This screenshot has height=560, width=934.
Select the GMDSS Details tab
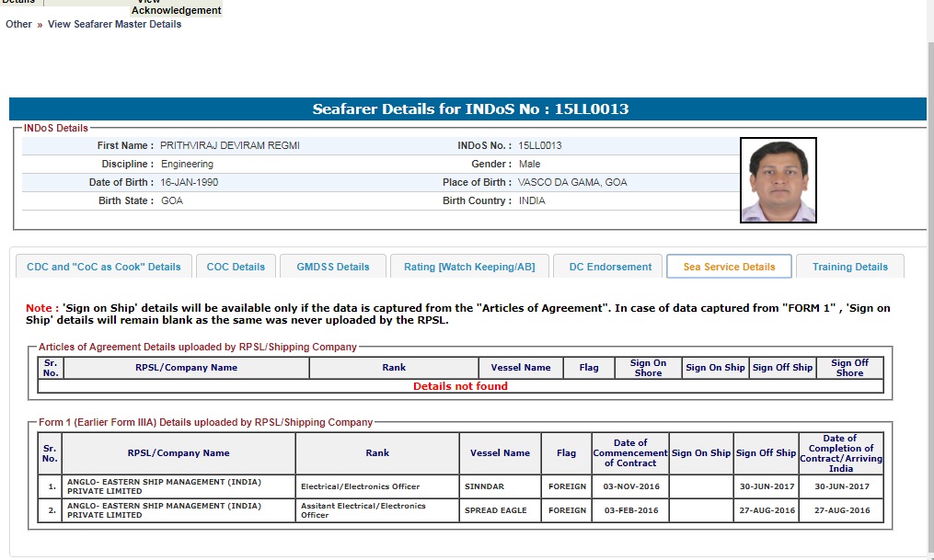click(x=332, y=267)
